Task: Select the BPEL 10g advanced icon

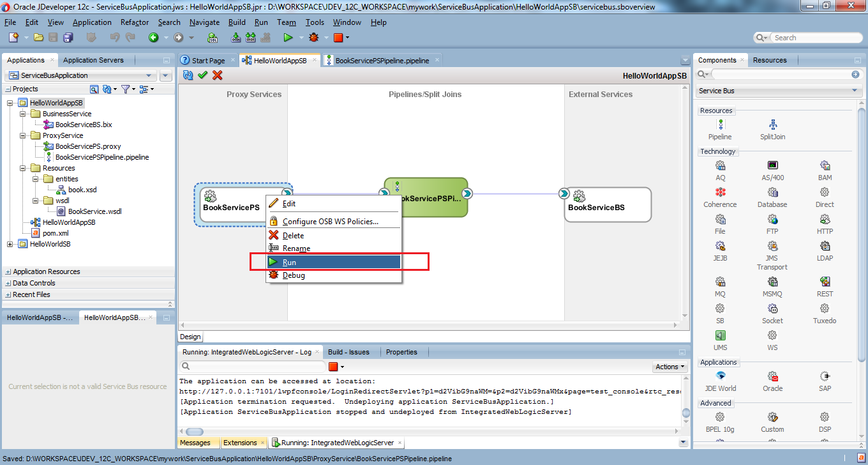Action: 720,417
